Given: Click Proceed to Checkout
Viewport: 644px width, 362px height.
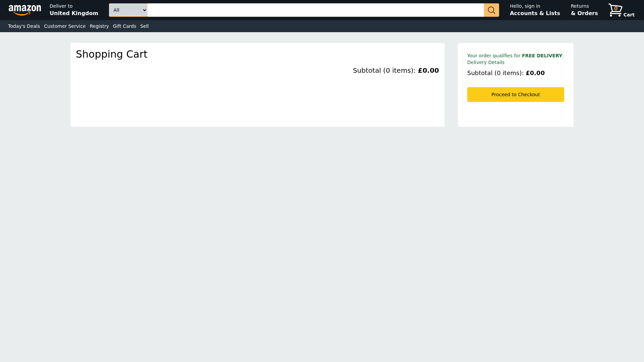Looking at the screenshot, I should point(516,94).
